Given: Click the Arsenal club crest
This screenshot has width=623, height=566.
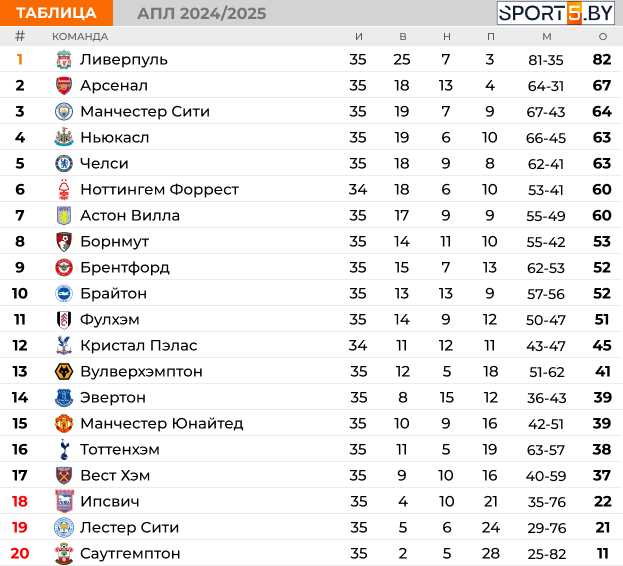Looking at the screenshot, I should (64, 85).
